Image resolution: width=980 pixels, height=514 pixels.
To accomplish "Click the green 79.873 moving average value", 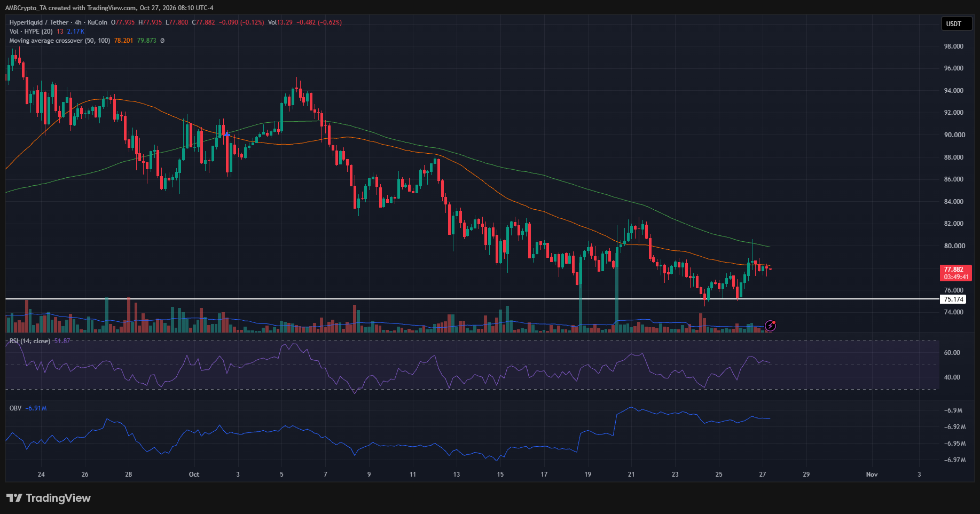I will point(147,41).
